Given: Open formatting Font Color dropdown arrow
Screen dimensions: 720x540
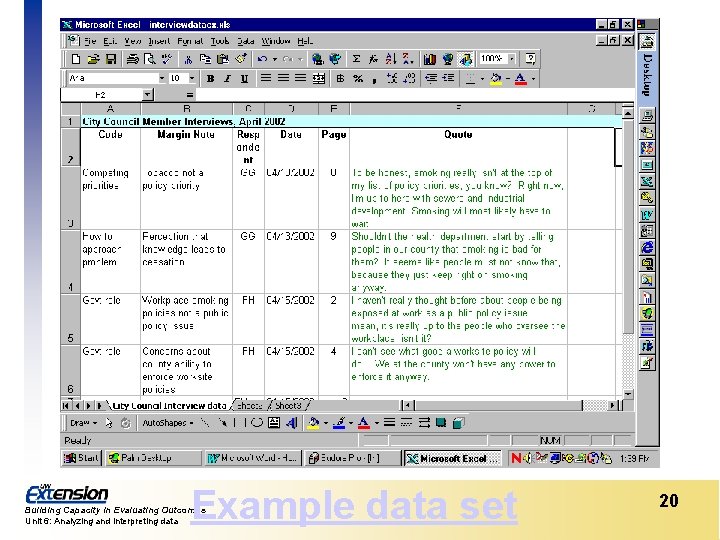Looking at the screenshot, I should point(533,79).
